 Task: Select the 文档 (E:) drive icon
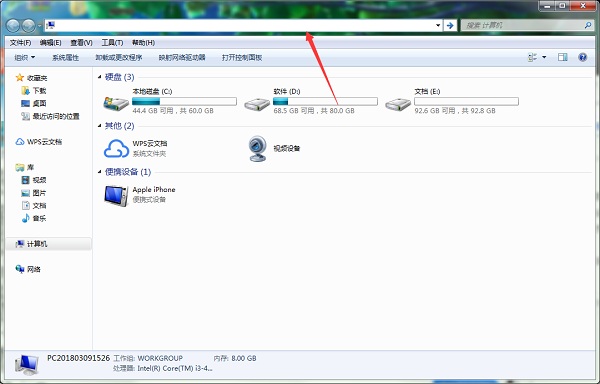(x=398, y=103)
